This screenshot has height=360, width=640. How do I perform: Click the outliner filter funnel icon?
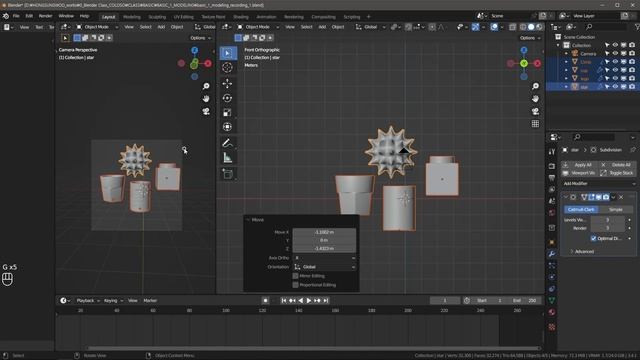(x=637, y=27)
